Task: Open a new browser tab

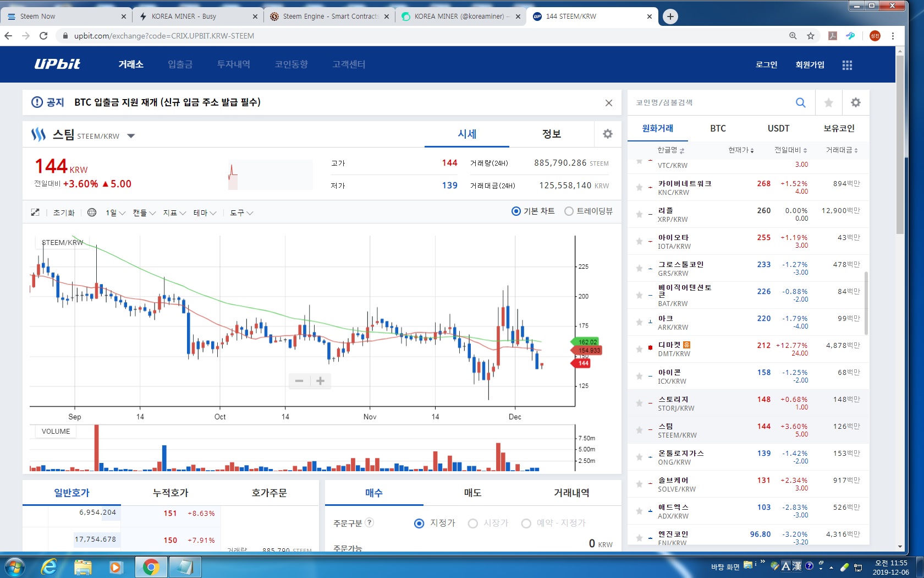Action: point(670,17)
